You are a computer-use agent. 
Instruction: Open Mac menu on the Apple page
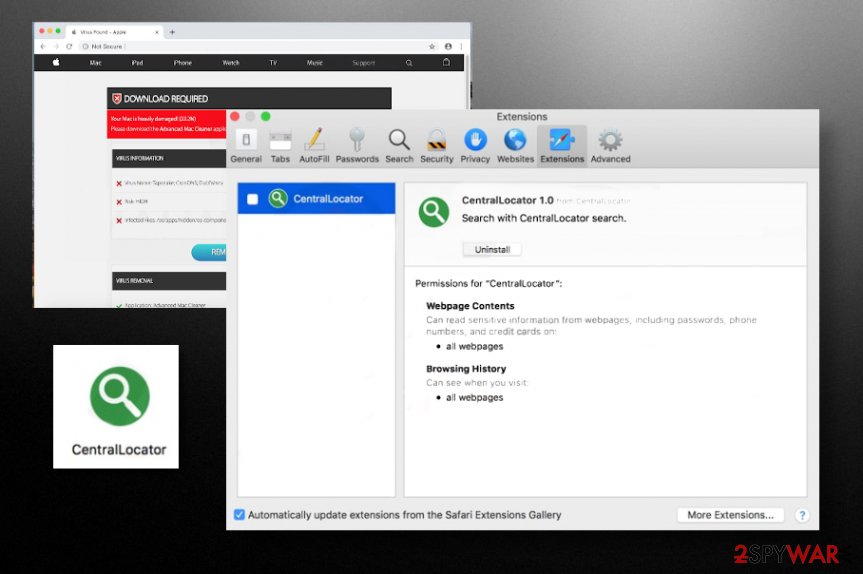pyautogui.click(x=95, y=63)
